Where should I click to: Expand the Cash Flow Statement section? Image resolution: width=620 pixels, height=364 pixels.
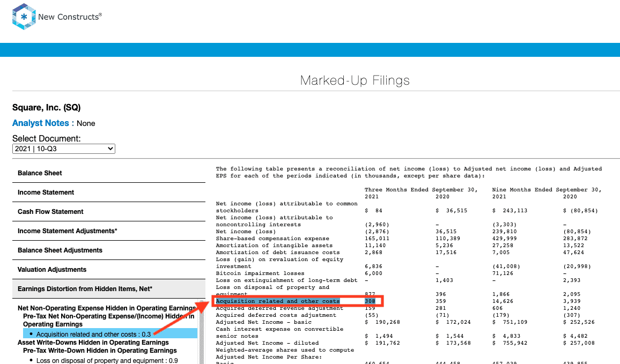coord(109,212)
